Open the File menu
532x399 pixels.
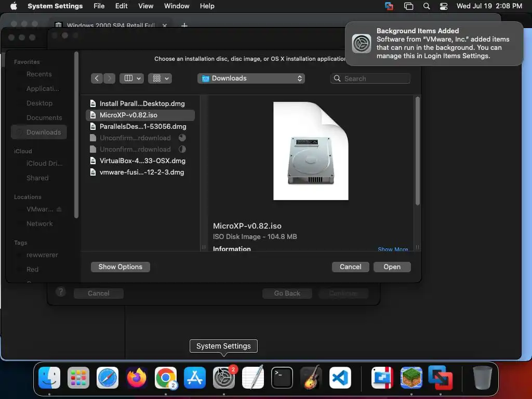[x=99, y=6]
